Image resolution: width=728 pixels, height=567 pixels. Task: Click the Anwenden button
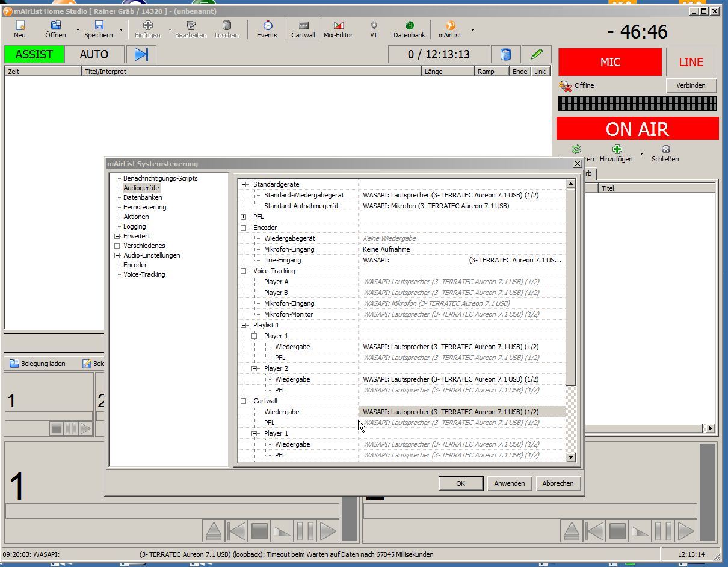click(509, 483)
